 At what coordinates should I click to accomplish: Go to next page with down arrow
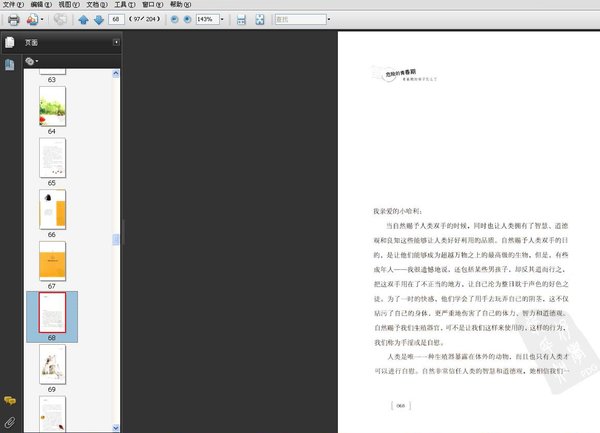pos(99,20)
